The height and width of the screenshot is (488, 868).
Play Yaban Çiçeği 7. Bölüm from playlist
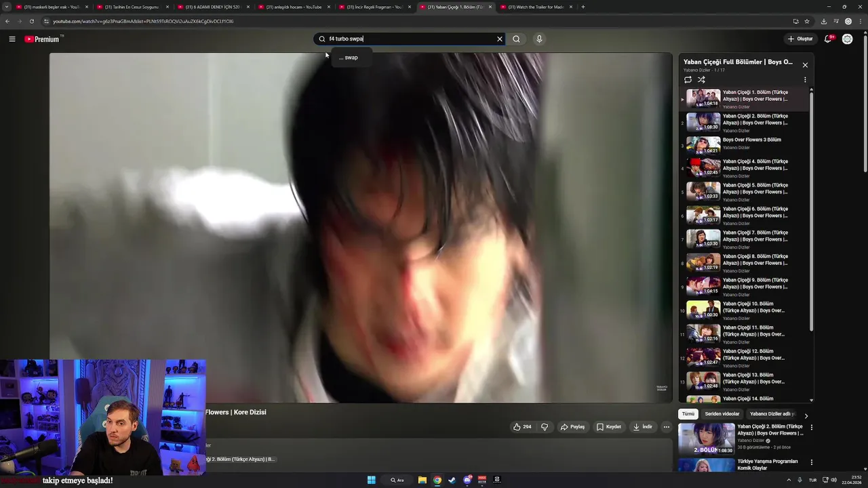point(744,239)
